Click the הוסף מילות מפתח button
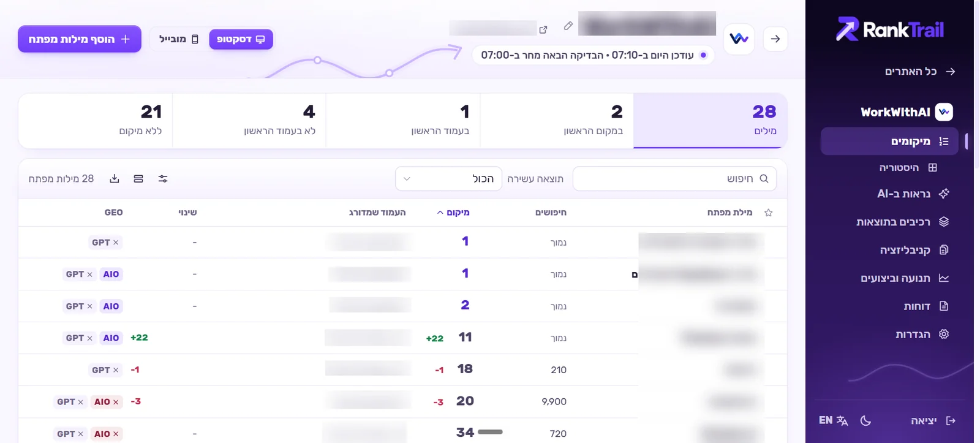This screenshot has width=980, height=443. click(x=80, y=39)
